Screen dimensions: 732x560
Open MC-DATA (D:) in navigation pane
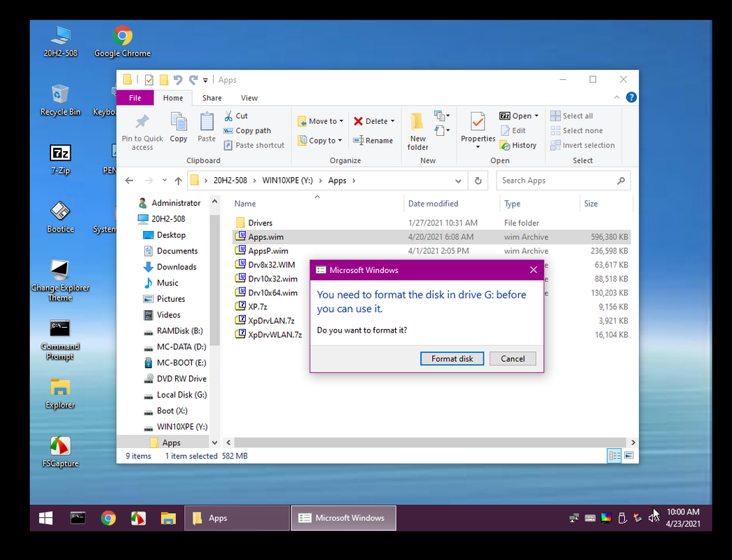coord(175,346)
